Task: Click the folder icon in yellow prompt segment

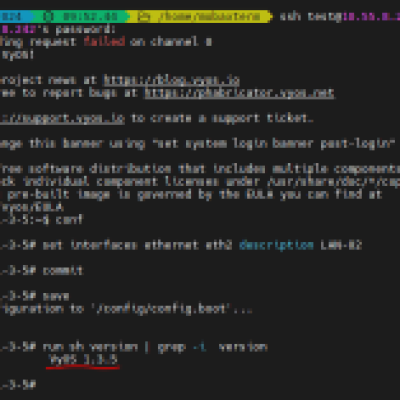Action: pos(144,16)
